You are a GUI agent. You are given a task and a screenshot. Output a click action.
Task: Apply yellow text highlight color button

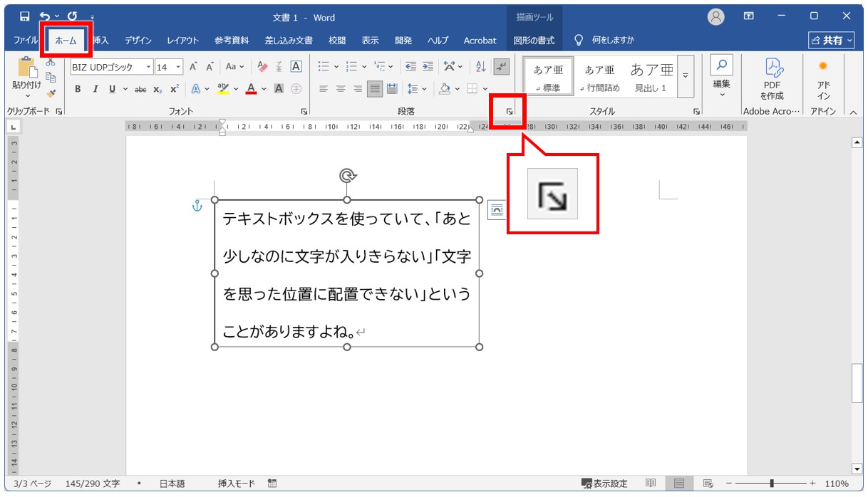[x=223, y=89]
